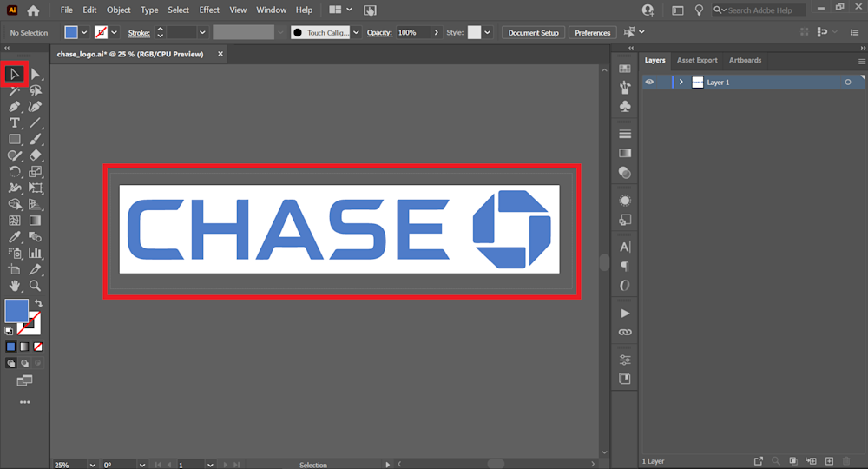
Task: Hide Layer 1 with the eye icon
Action: click(649, 82)
